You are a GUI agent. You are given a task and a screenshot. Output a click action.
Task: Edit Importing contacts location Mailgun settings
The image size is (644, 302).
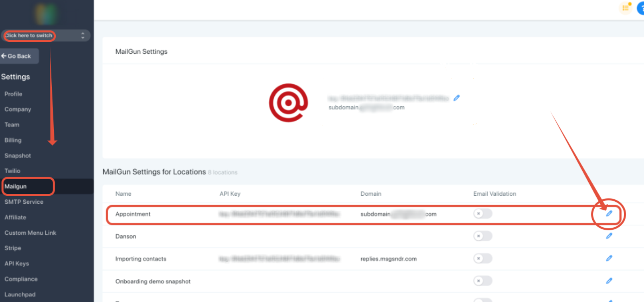tap(609, 258)
